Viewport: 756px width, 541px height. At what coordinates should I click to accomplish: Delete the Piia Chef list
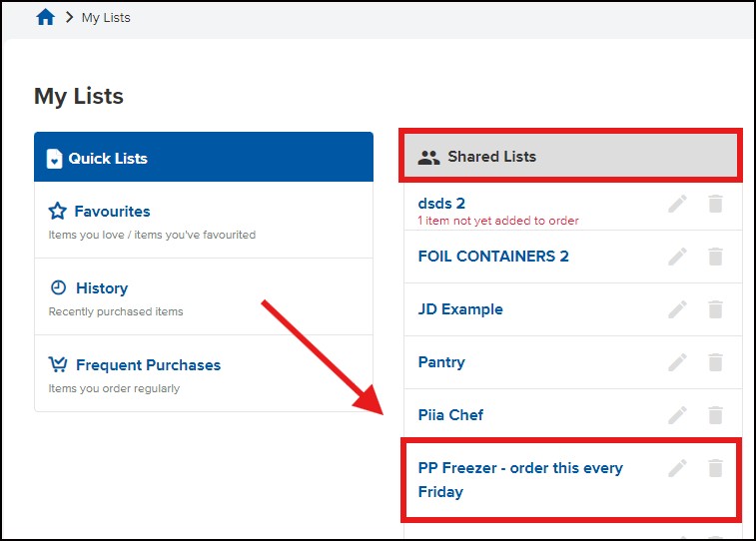coord(715,415)
